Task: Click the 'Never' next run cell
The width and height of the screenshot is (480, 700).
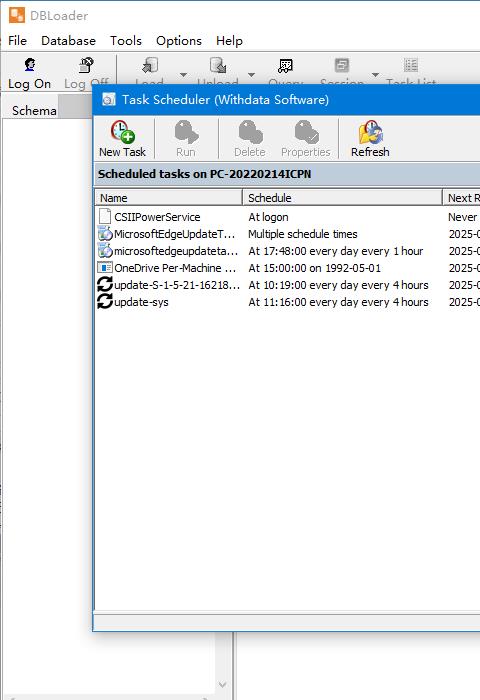Action: click(x=462, y=217)
